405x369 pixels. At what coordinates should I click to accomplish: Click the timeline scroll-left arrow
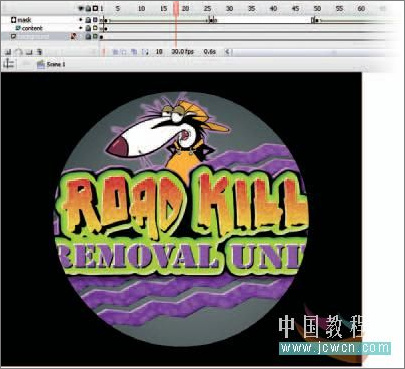[227, 52]
